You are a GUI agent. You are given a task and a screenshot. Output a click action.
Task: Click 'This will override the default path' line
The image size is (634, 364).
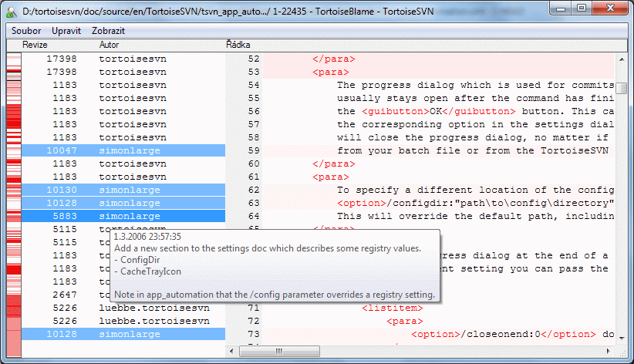pos(475,216)
